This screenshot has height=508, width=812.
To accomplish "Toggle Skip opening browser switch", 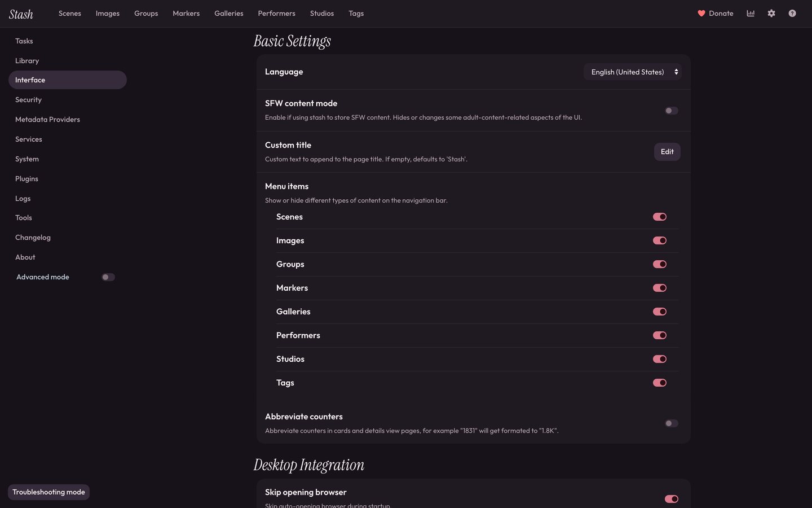I will point(671,499).
